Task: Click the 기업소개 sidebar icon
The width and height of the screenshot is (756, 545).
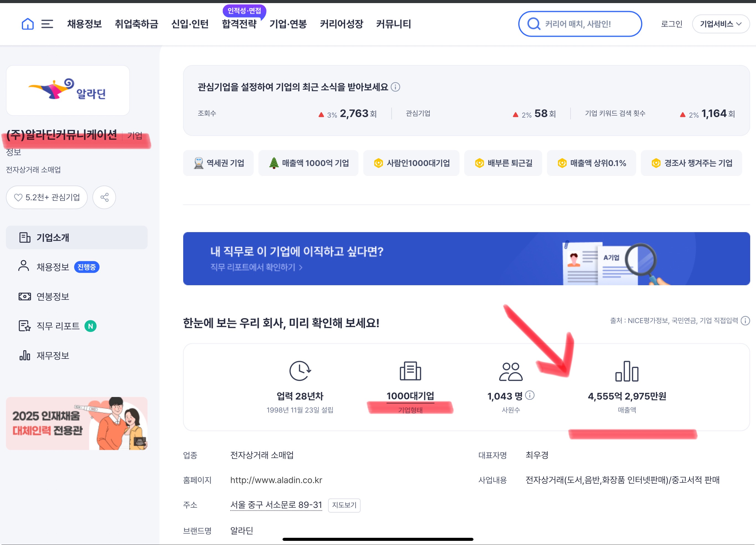Action: click(25, 237)
